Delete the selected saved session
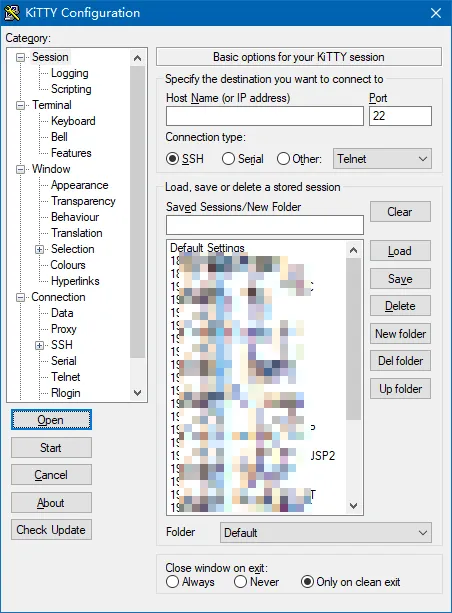This screenshot has height=613, width=452. pyautogui.click(x=400, y=306)
